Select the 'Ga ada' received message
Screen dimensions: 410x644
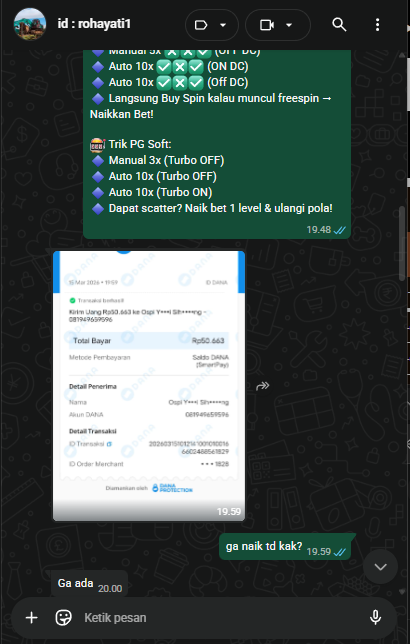(x=89, y=583)
